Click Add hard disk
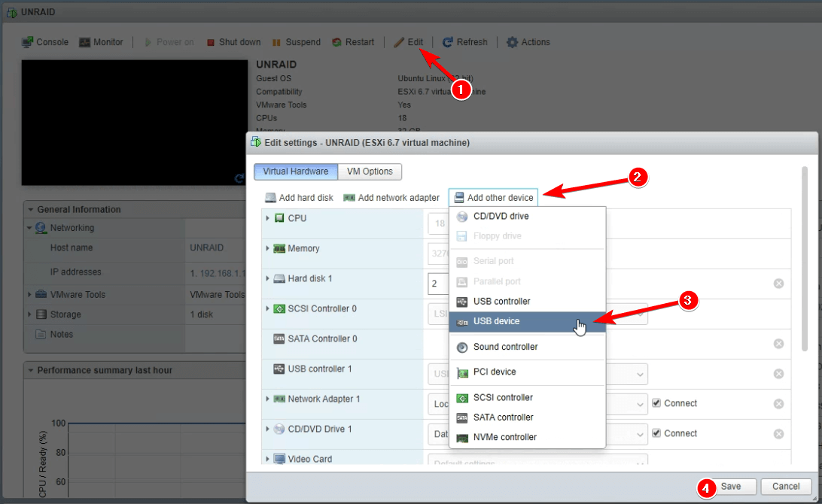This screenshot has width=822, height=504. click(300, 198)
